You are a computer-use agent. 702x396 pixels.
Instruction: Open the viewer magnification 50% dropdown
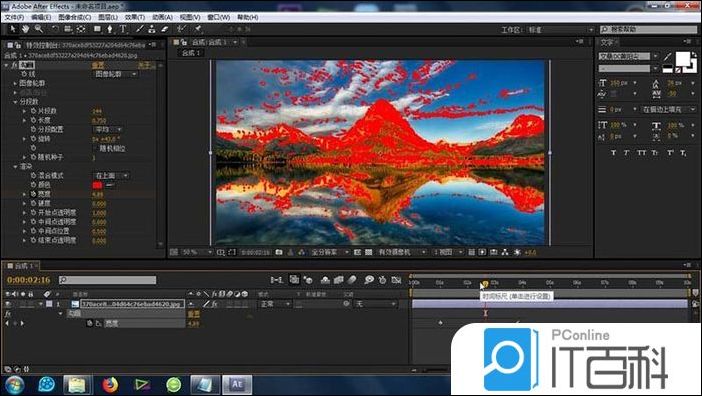point(197,252)
